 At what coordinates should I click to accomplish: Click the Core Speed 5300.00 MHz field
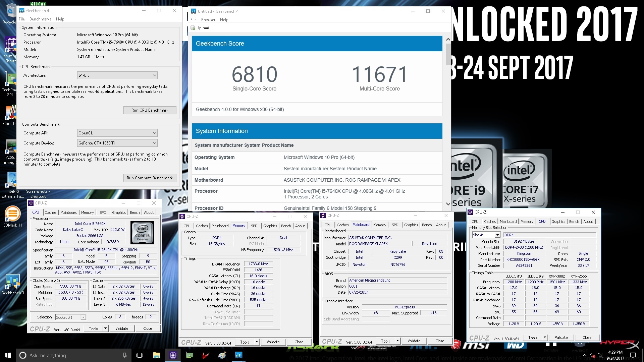pos(71,287)
